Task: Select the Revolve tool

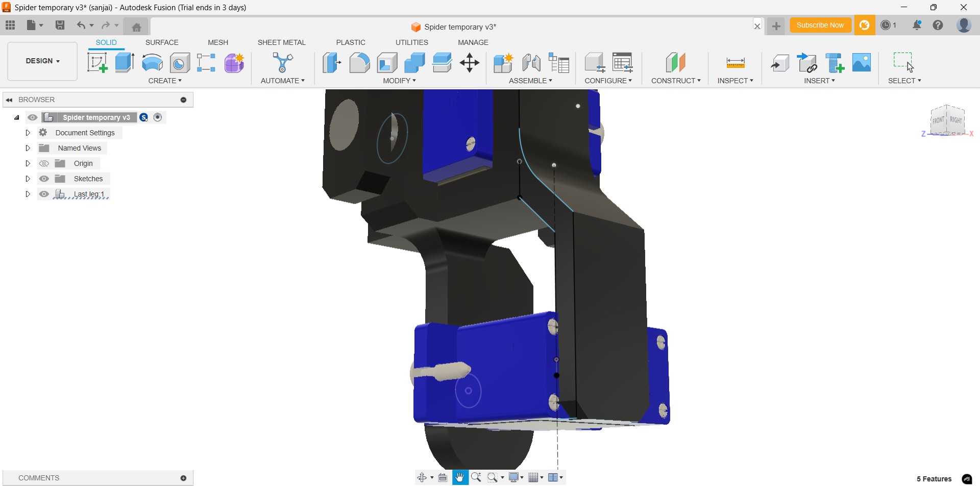Action: pyautogui.click(x=152, y=63)
